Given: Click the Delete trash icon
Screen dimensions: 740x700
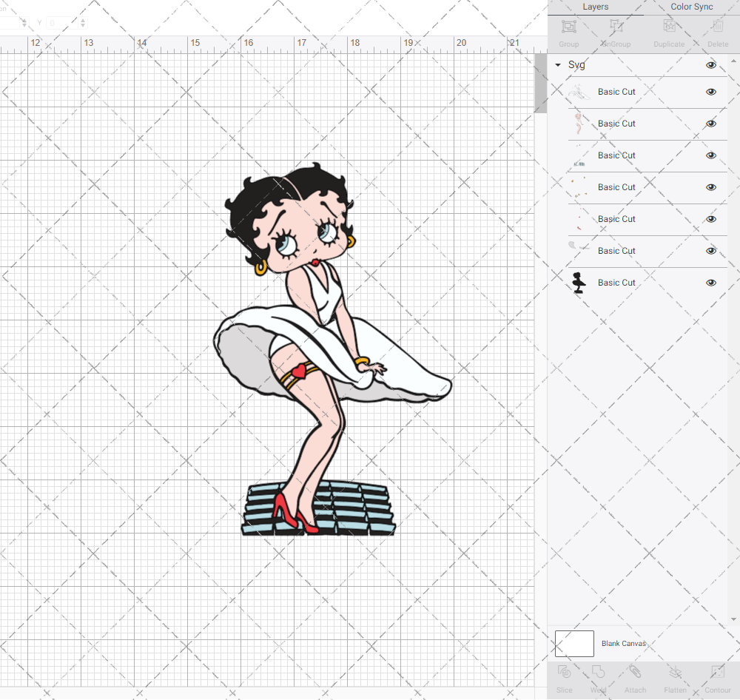Looking at the screenshot, I should point(718,27).
